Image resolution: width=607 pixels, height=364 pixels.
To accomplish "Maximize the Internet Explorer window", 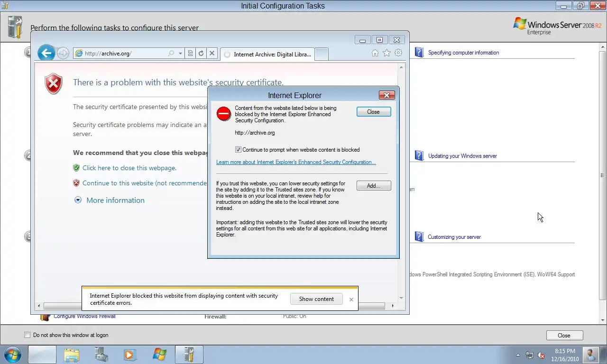I will pos(379,40).
